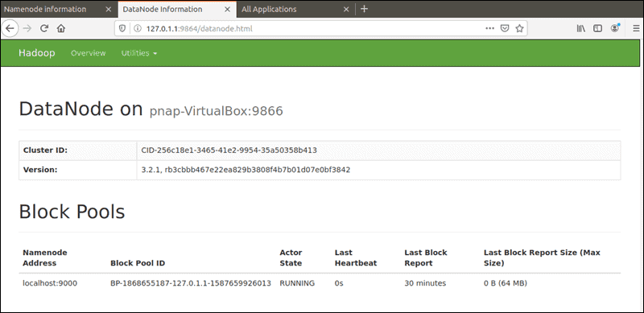Toggle the sidebar view icon
Viewport: 644px width, 313px height.
(x=597, y=28)
